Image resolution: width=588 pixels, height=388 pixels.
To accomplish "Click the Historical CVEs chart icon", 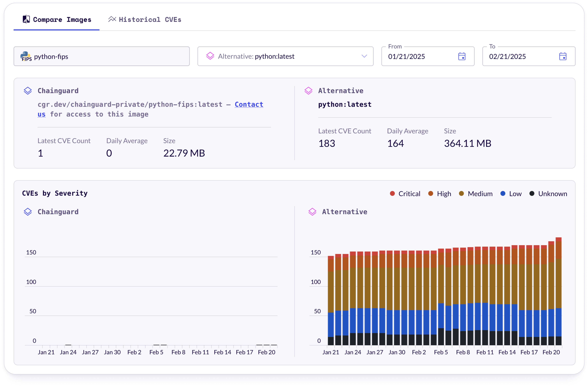I will [112, 19].
